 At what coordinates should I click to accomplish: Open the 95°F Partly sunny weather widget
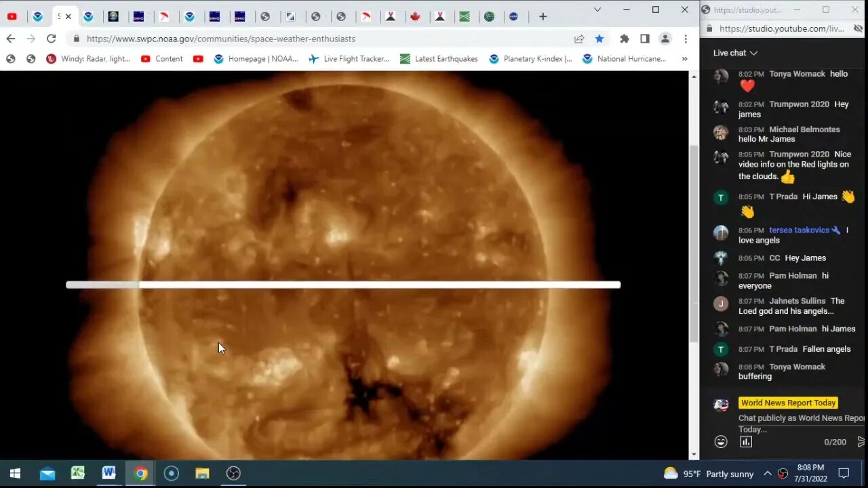click(709, 474)
